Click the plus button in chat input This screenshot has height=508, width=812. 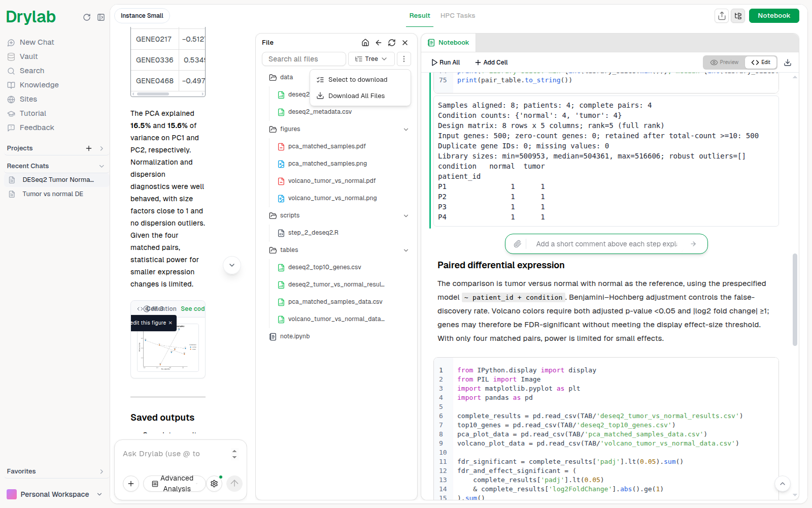(131, 484)
